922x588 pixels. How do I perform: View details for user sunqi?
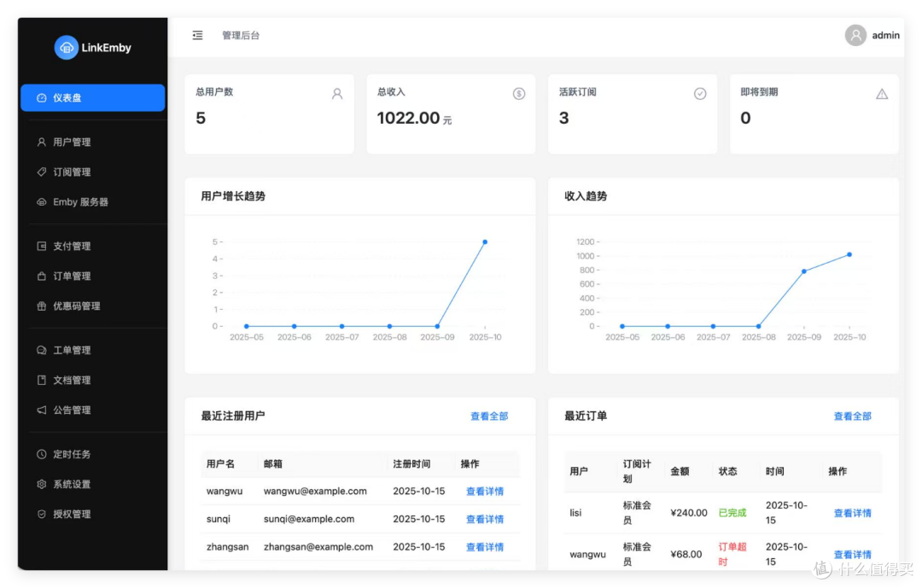(x=485, y=519)
